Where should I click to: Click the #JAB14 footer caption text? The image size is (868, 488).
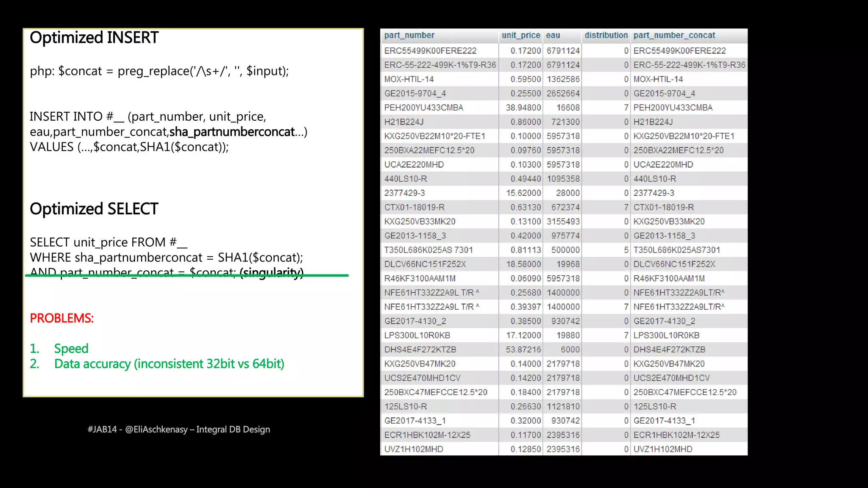pos(178,430)
